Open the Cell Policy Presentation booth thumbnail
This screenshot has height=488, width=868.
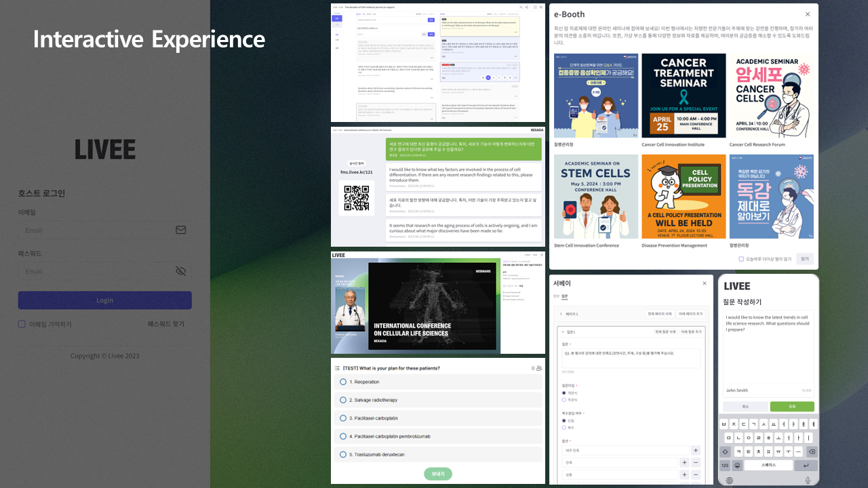[x=684, y=197]
